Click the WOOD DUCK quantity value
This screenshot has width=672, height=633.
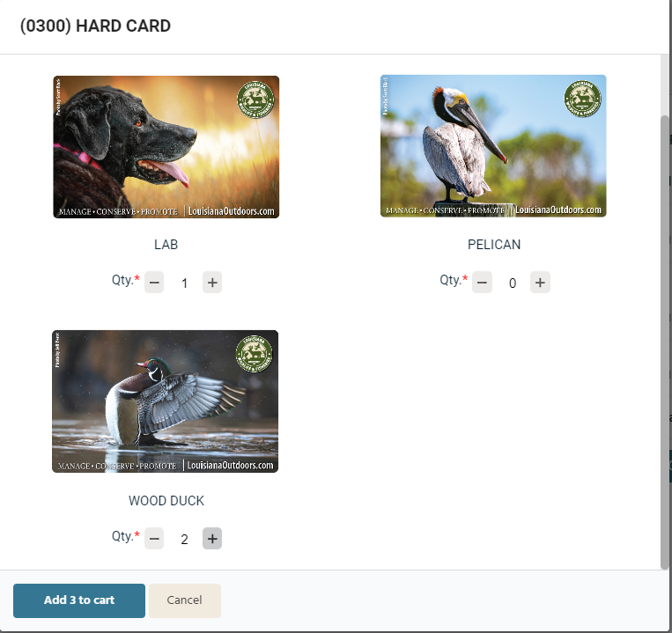coord(184,539)
